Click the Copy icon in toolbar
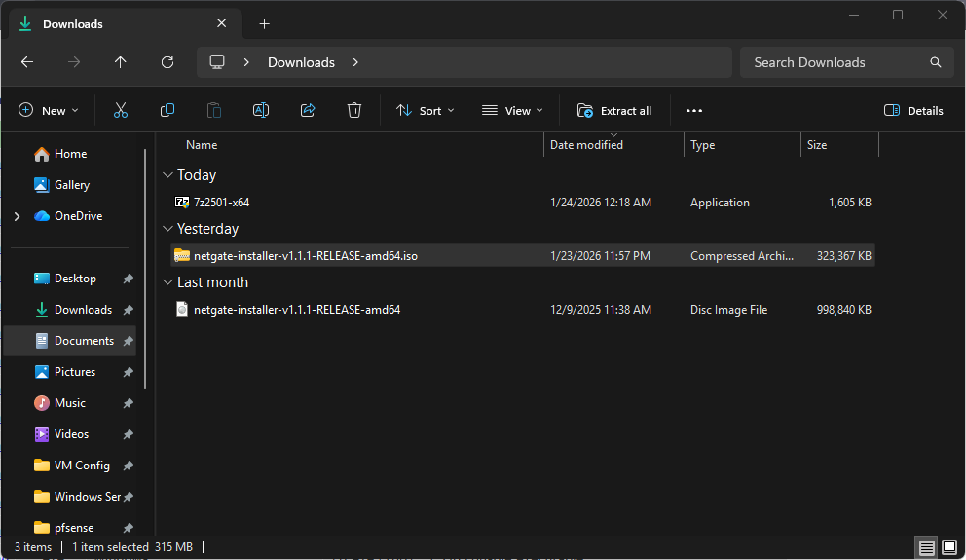This screenshot has height=560, width=966. point(167,111)
